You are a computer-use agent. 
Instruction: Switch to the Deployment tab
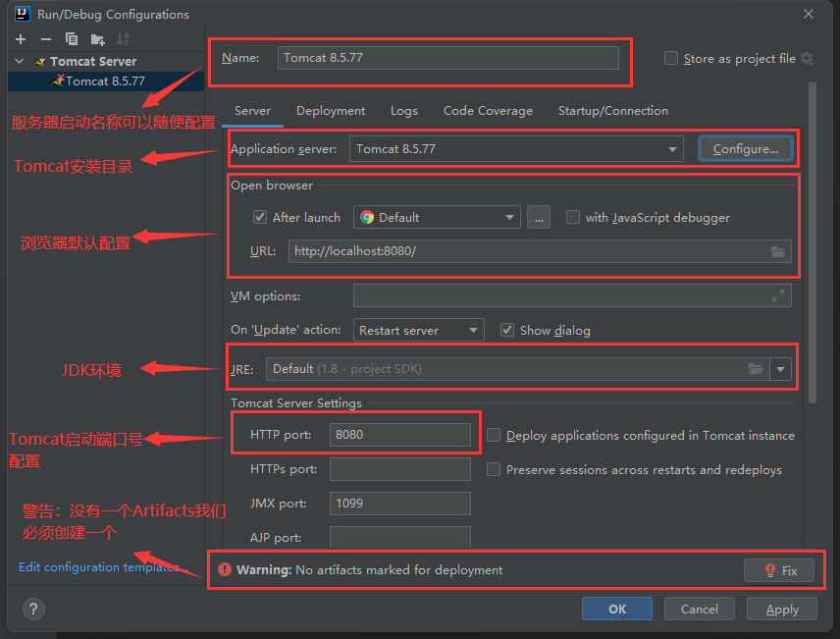coord(331,111)
